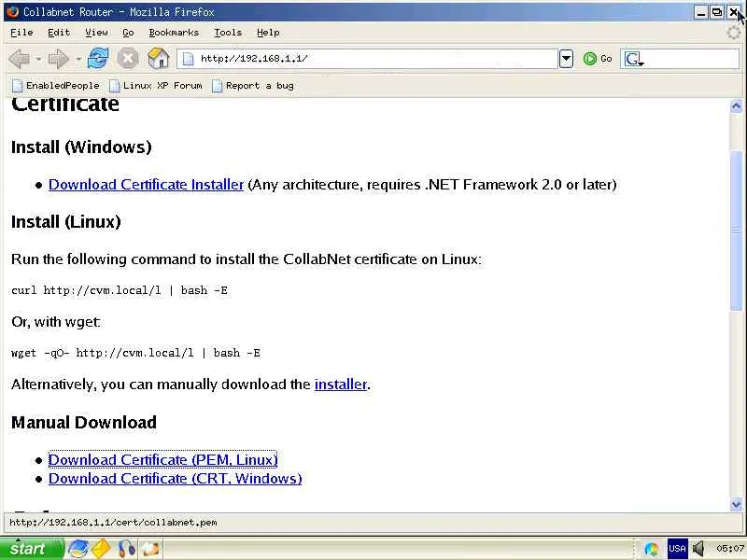Screen dimensions: 747x560
Task: Click the Forward navigation arrow
Action: click(59, 59)
